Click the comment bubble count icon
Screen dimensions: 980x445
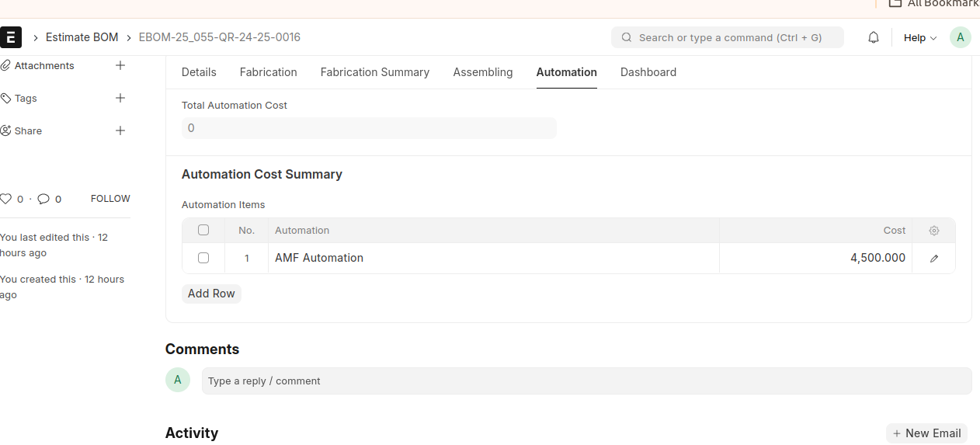click(x=43, y=199)
